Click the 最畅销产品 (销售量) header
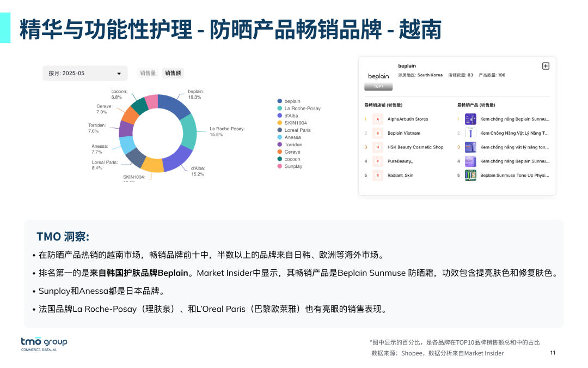This screenshot has width=588, height=368. coord(476,105)
